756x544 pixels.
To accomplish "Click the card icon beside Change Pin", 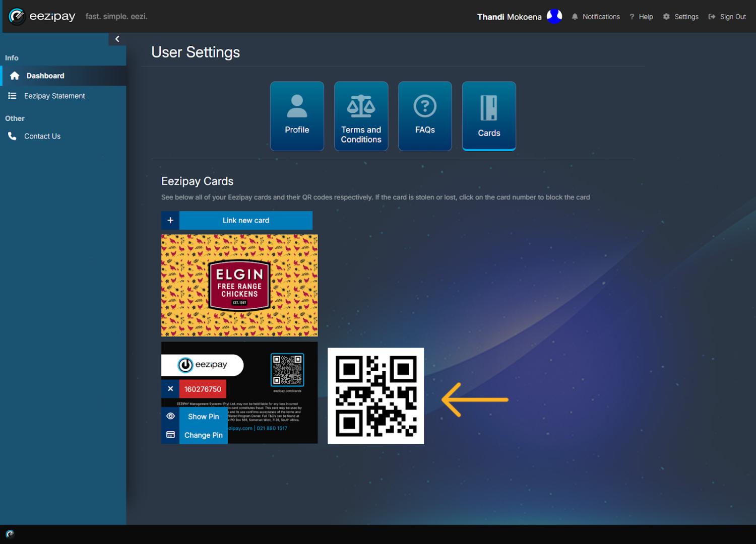I will [x=170, y=435].
